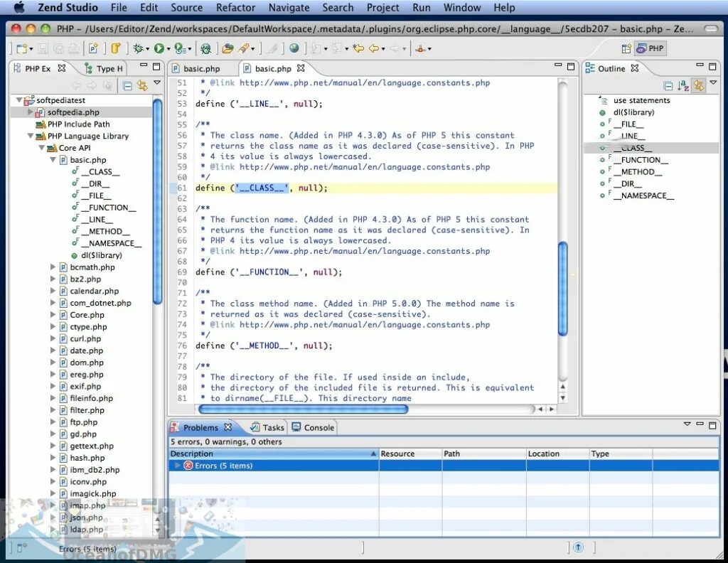
Task: Click the Last Edit Location arrow icon
Action: click(x=358, y=48)
